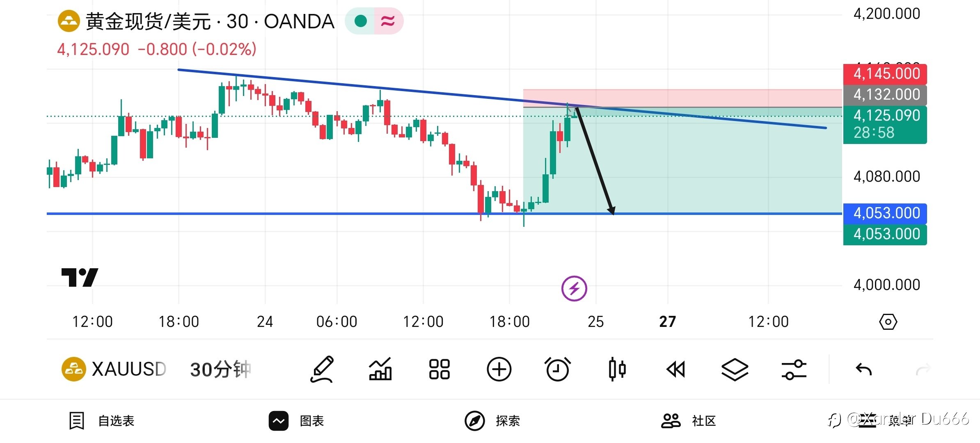Open the indicators chart icon
This screenshot has height=443, width=980.
point(380,369)
